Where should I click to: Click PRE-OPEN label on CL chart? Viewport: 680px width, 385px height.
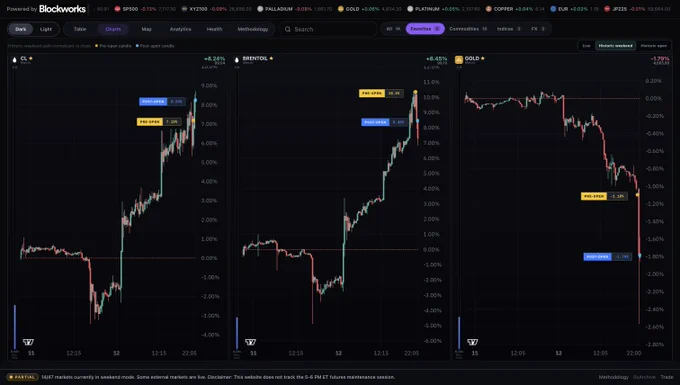[150, 122]
